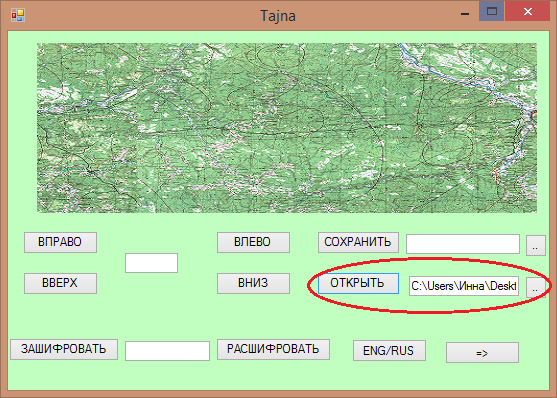Viewport: 557px width, 398px height.
Task: Click the ВВЕРХ button
Action: tap(60, 283)
